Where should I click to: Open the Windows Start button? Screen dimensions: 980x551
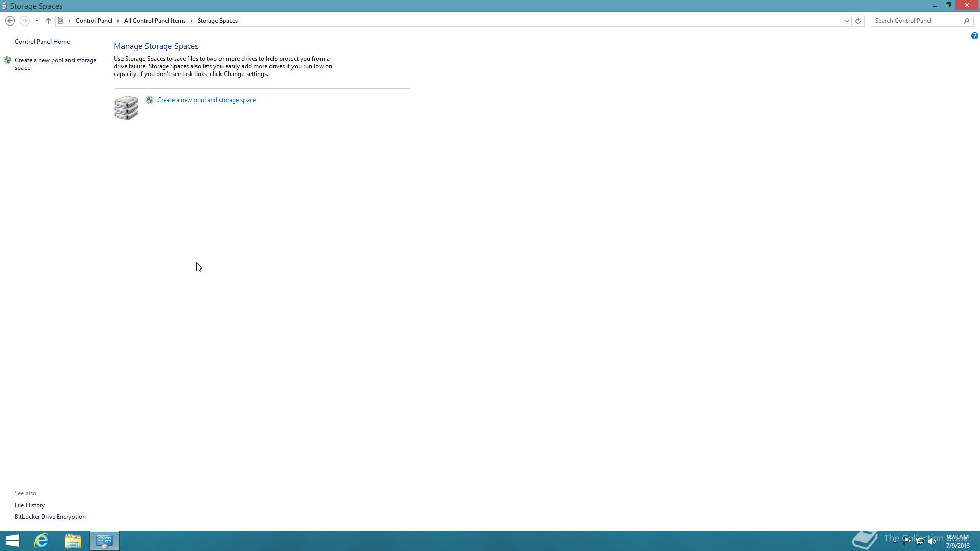[x=13, y=541]
